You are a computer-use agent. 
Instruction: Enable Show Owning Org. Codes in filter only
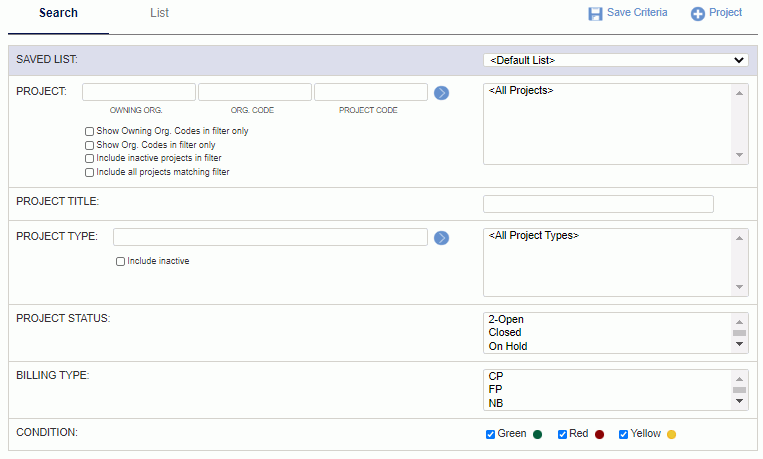point(90,131)
